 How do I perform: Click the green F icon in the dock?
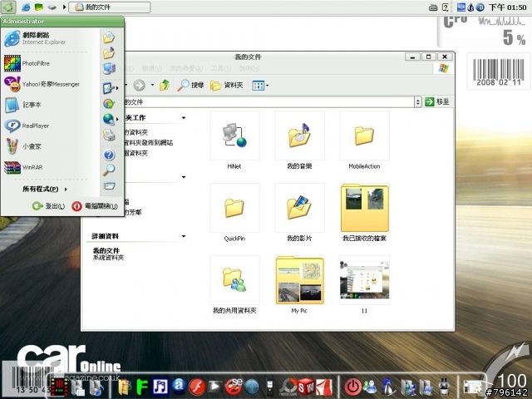tap(141, 387)
